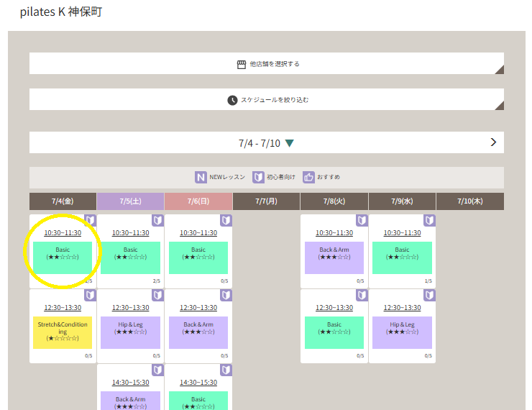532x410 pixels.
Task: Select the 7/5(土) day column header
Action: pyautogui.click(x=130, y=201)
